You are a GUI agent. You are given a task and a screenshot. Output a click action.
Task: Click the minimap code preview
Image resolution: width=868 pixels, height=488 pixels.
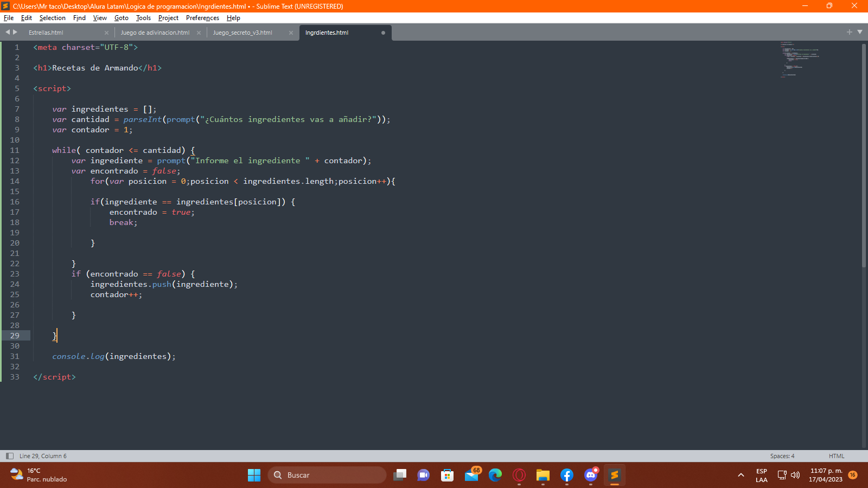(x=800, y=59)
